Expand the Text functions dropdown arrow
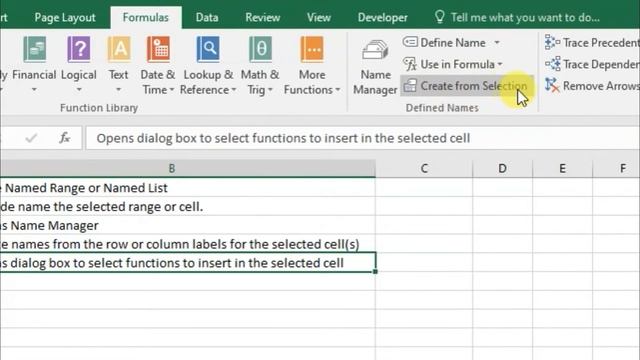The height and width of the screenshot is (360, 640). (118, 89)
